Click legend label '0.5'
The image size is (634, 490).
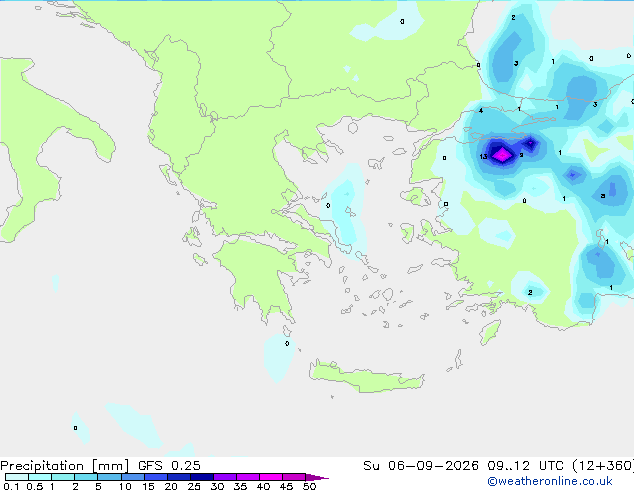[x=35, y=486]
